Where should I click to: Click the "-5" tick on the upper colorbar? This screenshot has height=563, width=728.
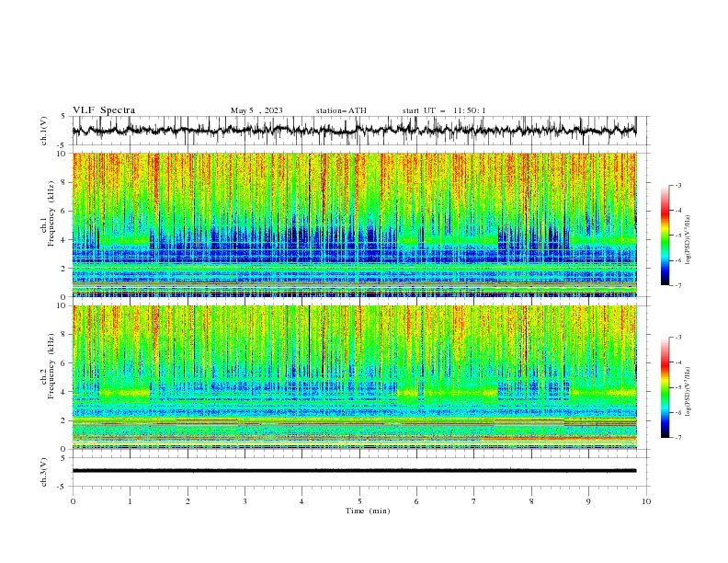pos(677,236)
